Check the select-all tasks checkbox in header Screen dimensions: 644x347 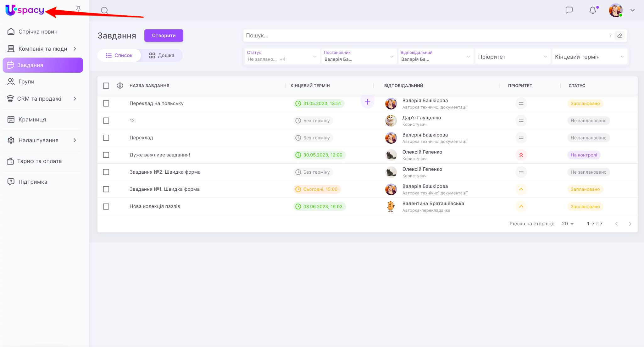tap(106, 86)
